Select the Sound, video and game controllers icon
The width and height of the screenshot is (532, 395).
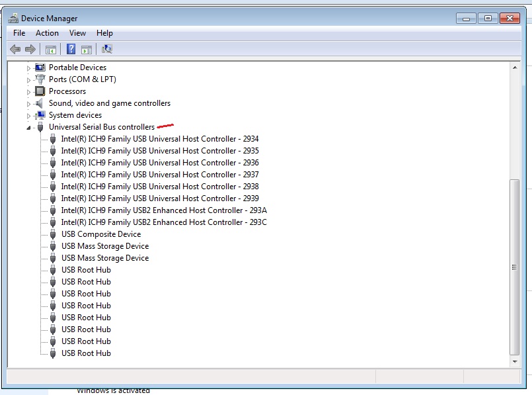[x=40, y=103]
